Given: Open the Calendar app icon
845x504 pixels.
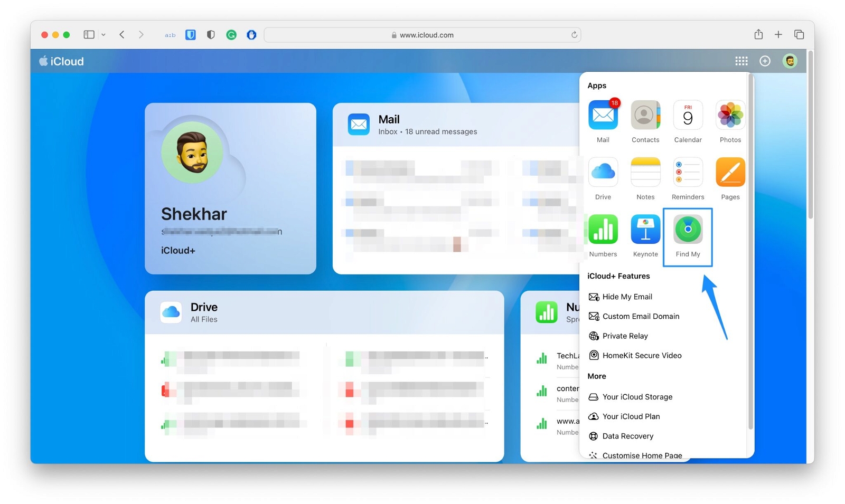Looking at the screenshot, I should click(688, 115).
